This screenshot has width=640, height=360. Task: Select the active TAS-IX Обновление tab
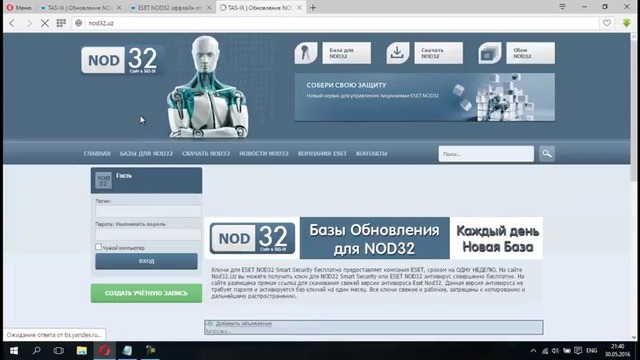tap(260, 7)
